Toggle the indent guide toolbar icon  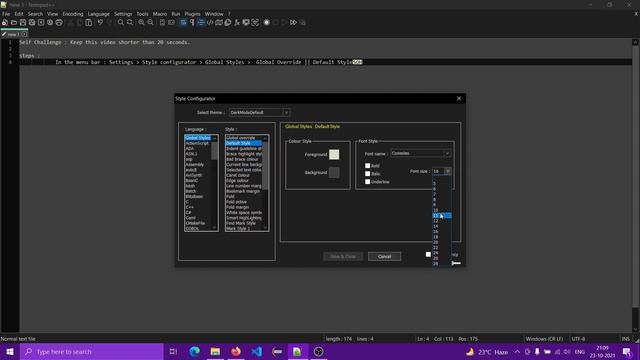(201, 22)
